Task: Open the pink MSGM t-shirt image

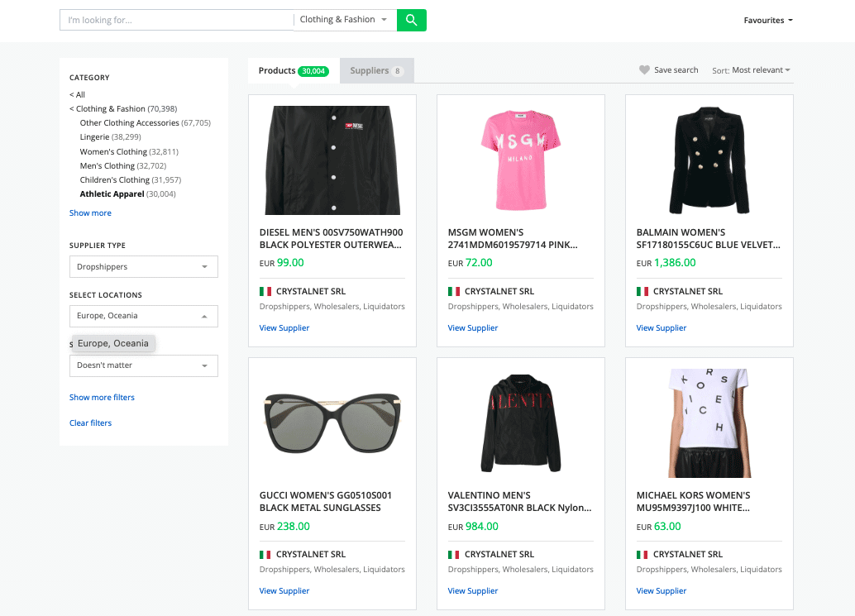Action: pyautogui.click(x=520, y=160)
